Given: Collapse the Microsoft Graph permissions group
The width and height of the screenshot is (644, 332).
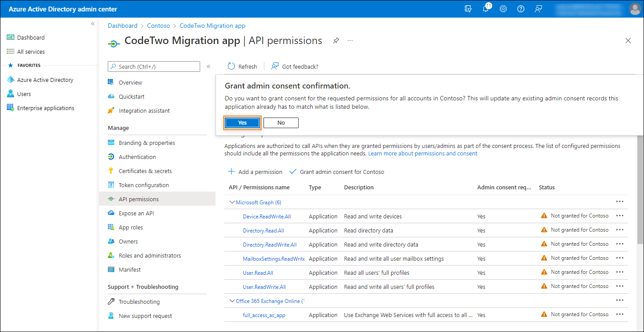Looking at the screenshot, I should pos(232,202).
